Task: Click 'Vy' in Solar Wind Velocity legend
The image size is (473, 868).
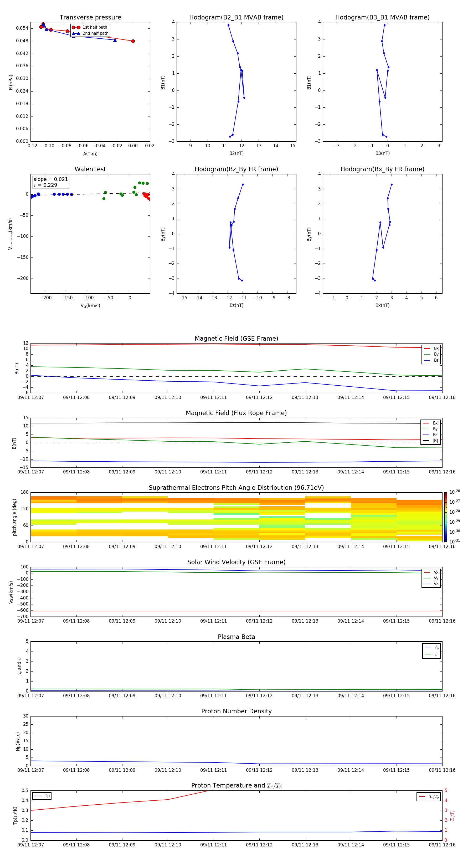Action: (x=436, y=578)
